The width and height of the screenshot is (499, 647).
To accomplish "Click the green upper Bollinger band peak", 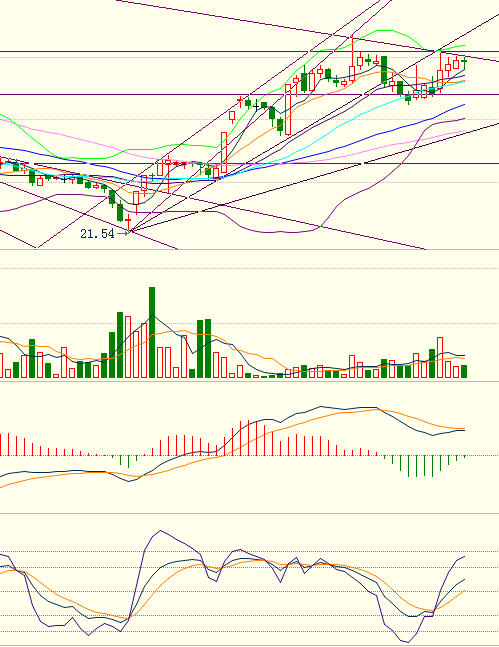I will tap(385, 31).
